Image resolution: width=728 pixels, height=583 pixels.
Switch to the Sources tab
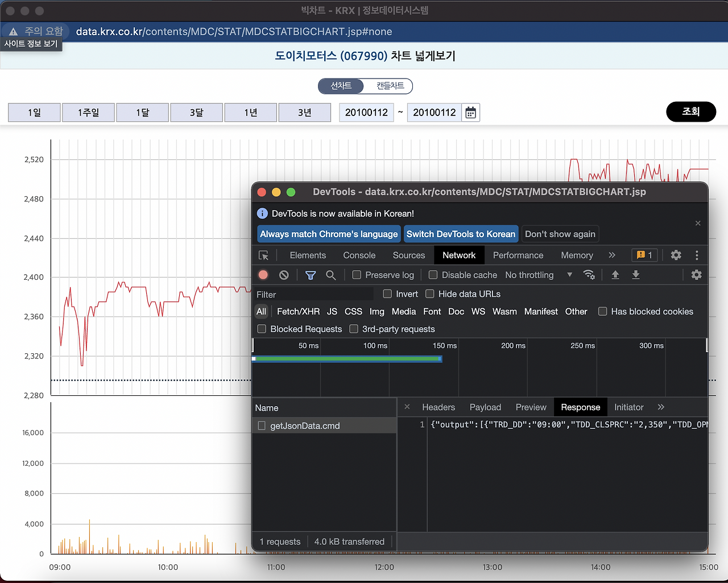(409, 255)
